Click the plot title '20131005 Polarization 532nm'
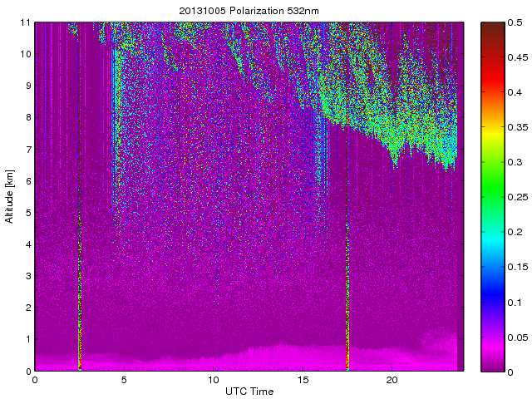The width and height of the screenshot is (532, 399). coord(249,11)
